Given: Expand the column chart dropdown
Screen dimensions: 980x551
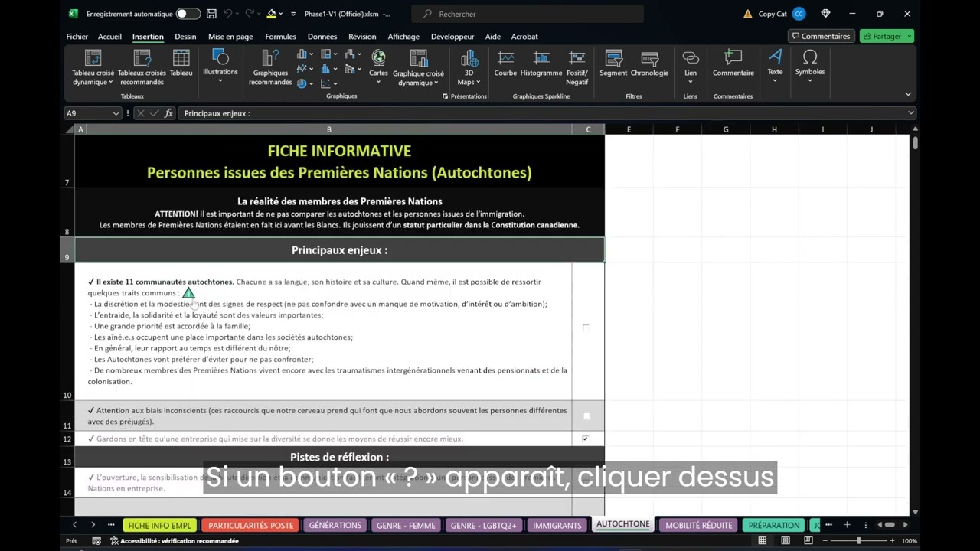Looking at the screenshot, I should point(311,54).
